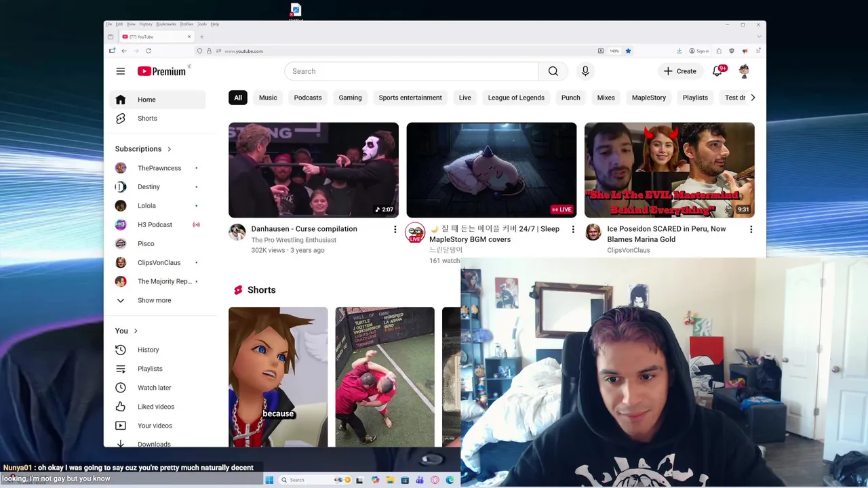Launch Microsoft Edge from the taskbar
This screenshot has height=488, width=868.
[x=450, y=480]
